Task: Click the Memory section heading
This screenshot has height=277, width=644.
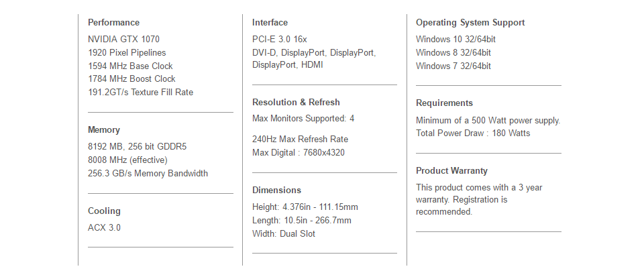Action: (104, 130)
